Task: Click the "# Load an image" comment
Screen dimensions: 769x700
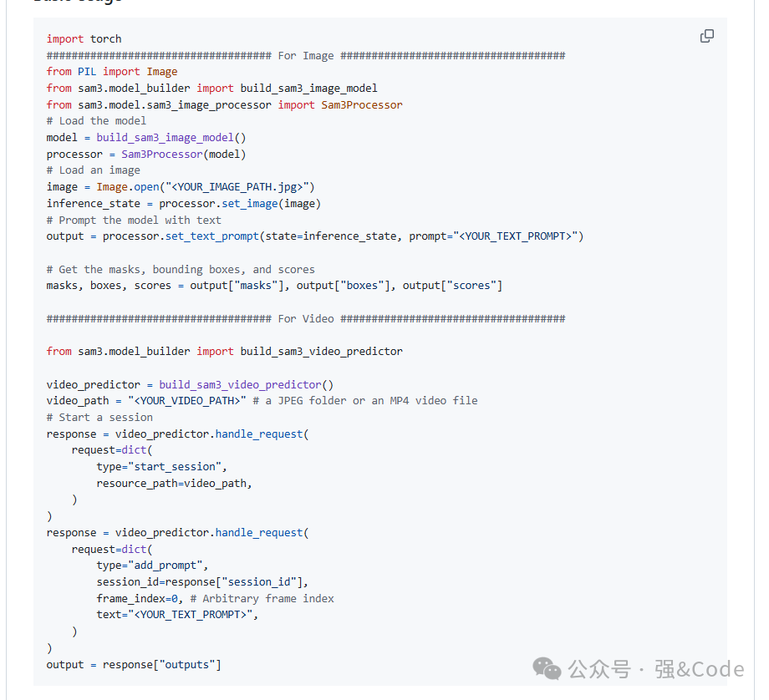Action: click(x=93, y=170)
